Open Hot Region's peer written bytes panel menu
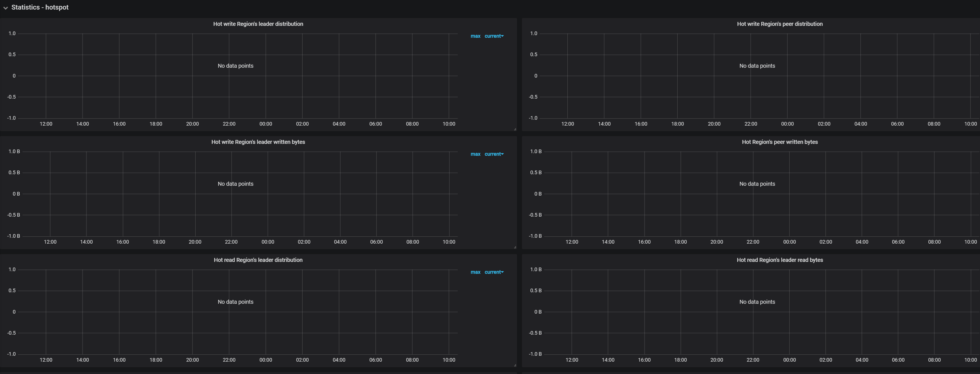 (780, 142)
